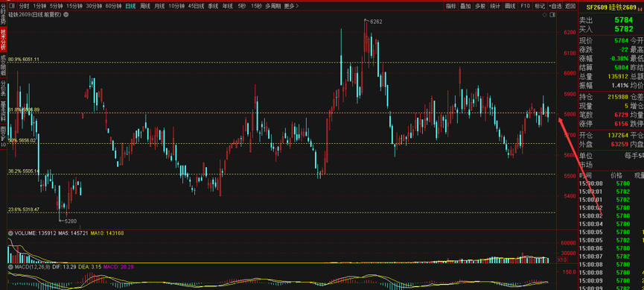This screenshot has height=290, width=644.
Task: Click the diamond icon at chart top-right
Action: tap(544, 15)
